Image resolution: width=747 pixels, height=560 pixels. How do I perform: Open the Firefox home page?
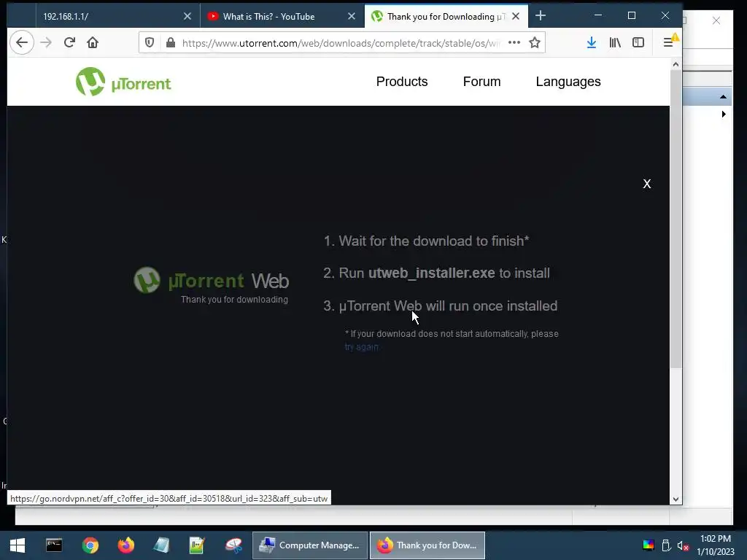click(93, 42)
